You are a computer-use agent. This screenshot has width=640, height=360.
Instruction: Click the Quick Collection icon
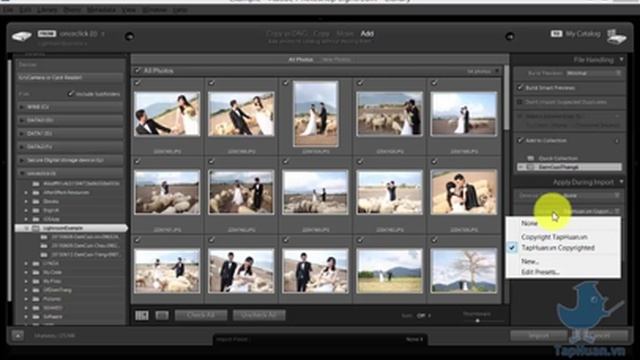(x=531, y=158)
